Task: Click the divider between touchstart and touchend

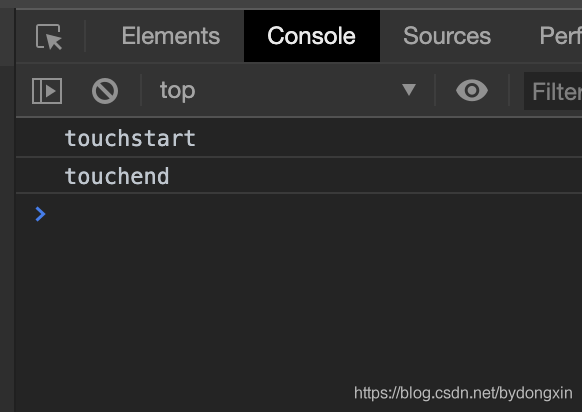Action: click(x=299, y=157)
